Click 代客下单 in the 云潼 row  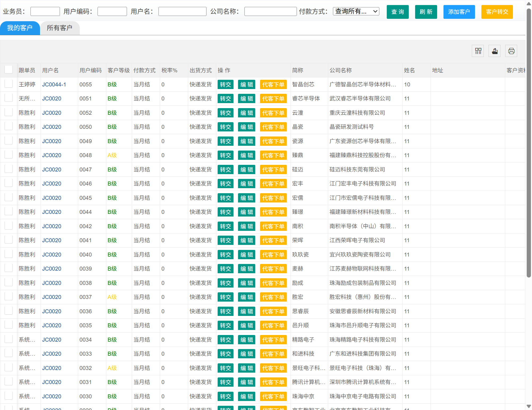click(x=273, y=113)
